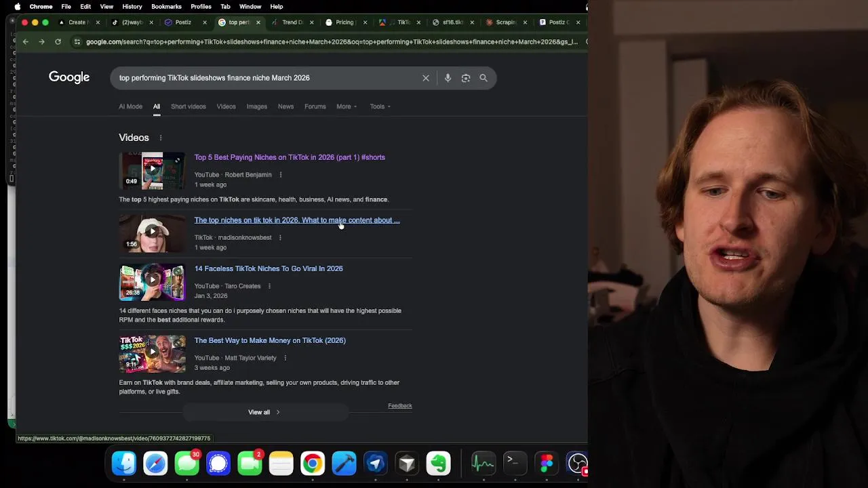Open Google Lens image search

[466, 78]
